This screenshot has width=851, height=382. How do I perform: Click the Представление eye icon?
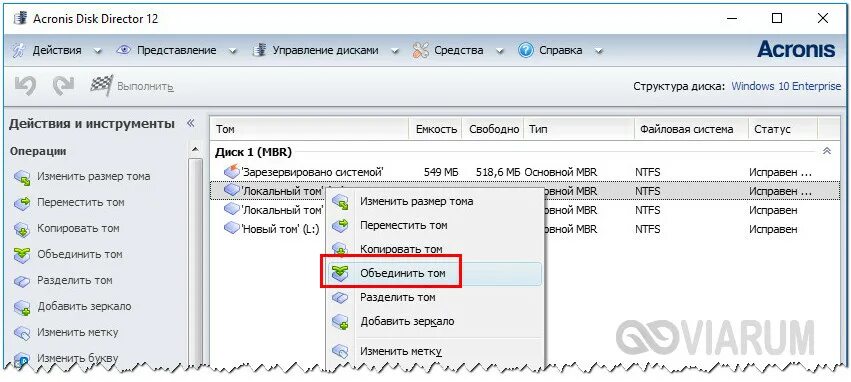click(124, 50)
